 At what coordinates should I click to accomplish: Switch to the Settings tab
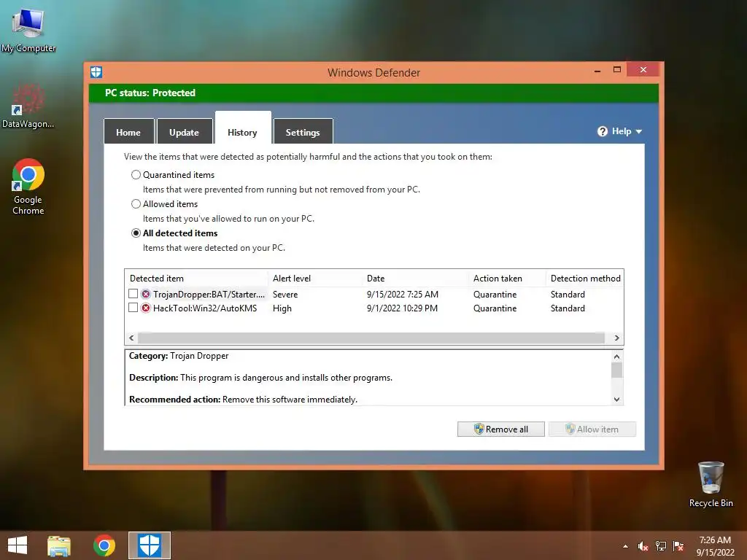[x=303, y=131]
